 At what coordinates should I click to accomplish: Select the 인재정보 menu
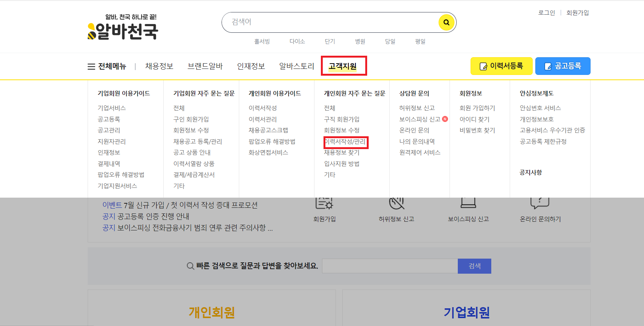click(x=251, y=66)
